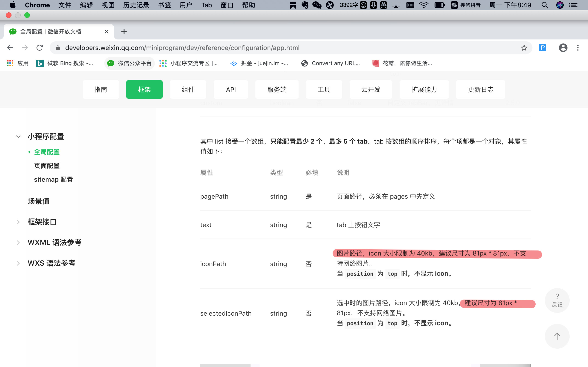This screenshot has width=588, height=367.
Task: Go back using browser back arrow
Action: click(10, 48)
